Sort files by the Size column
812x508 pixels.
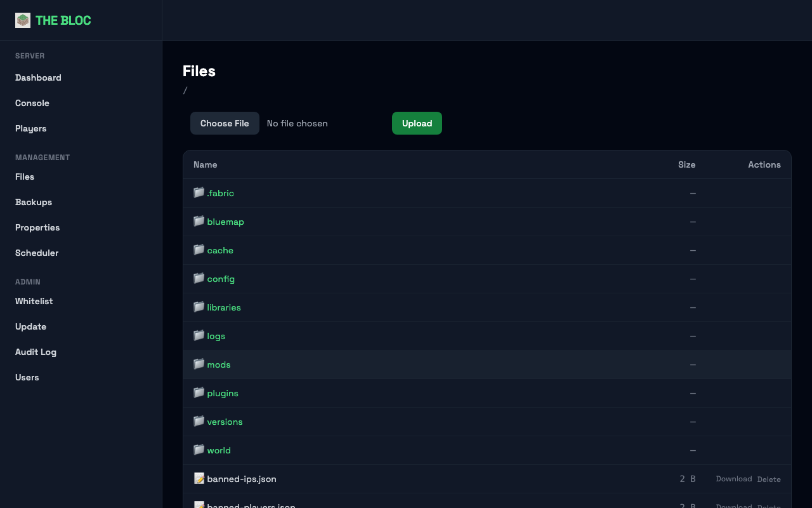(687, 164)
